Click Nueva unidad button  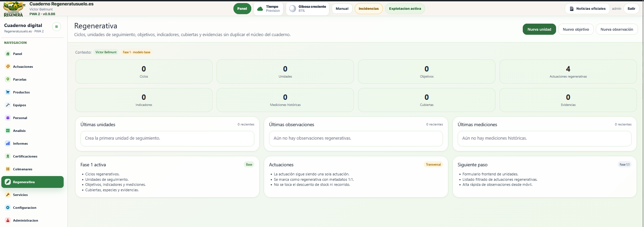click(x=539, y=29)
